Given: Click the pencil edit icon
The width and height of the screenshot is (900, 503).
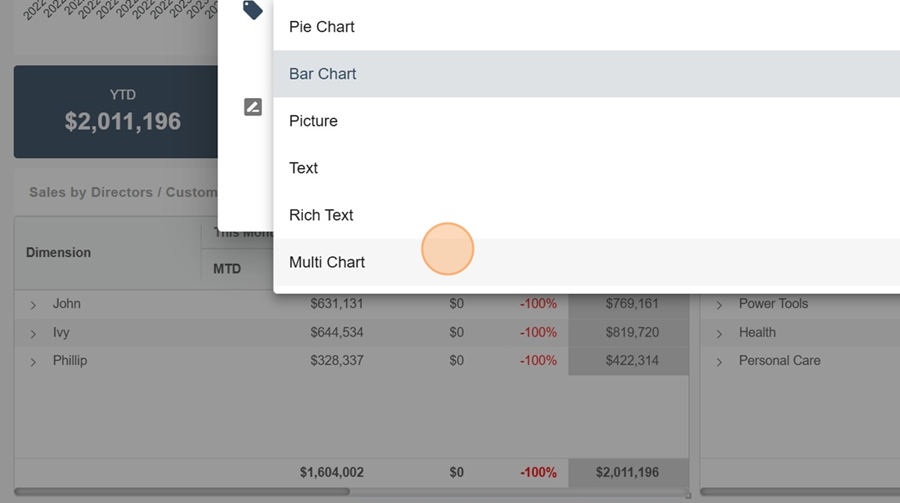Looking at the screenshot, I should click(253, 107).
